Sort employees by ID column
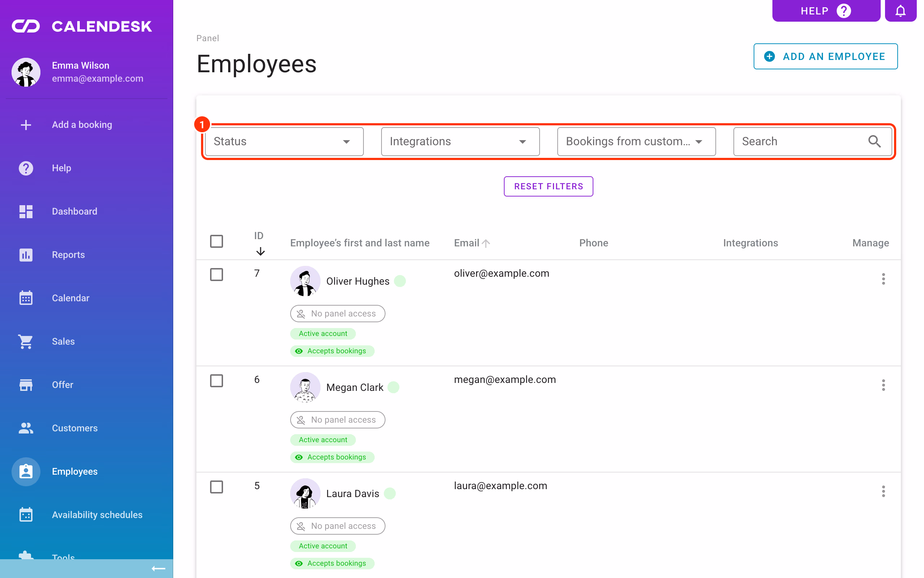This screenshot has width=924, height=578. (x=259, y=243)
